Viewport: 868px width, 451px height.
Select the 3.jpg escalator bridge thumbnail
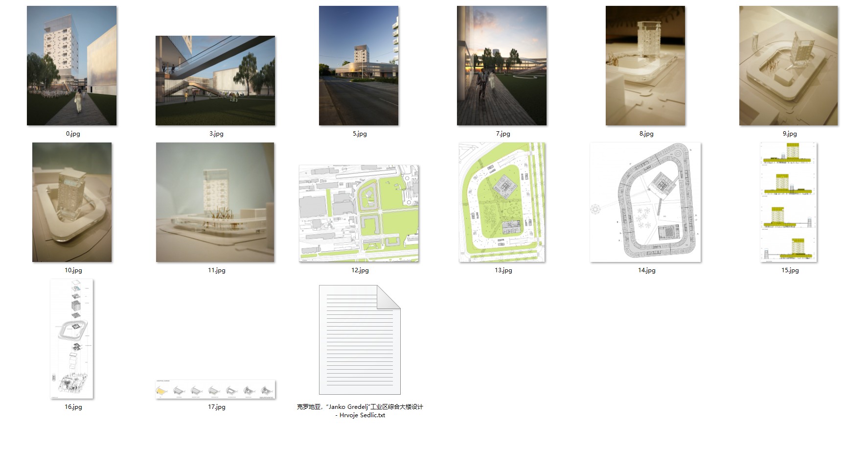click(x=215, y=80)
